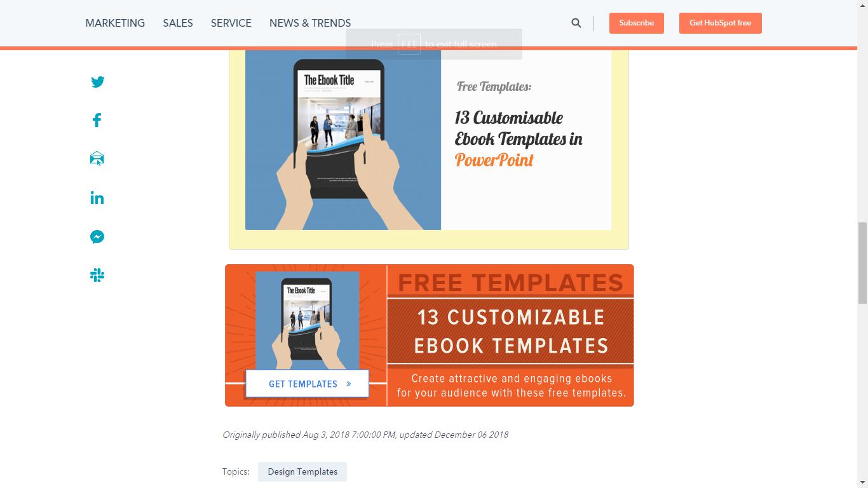
Task: Share the article on Facebook
Action: pyautogui.click(x=97, y=120)
